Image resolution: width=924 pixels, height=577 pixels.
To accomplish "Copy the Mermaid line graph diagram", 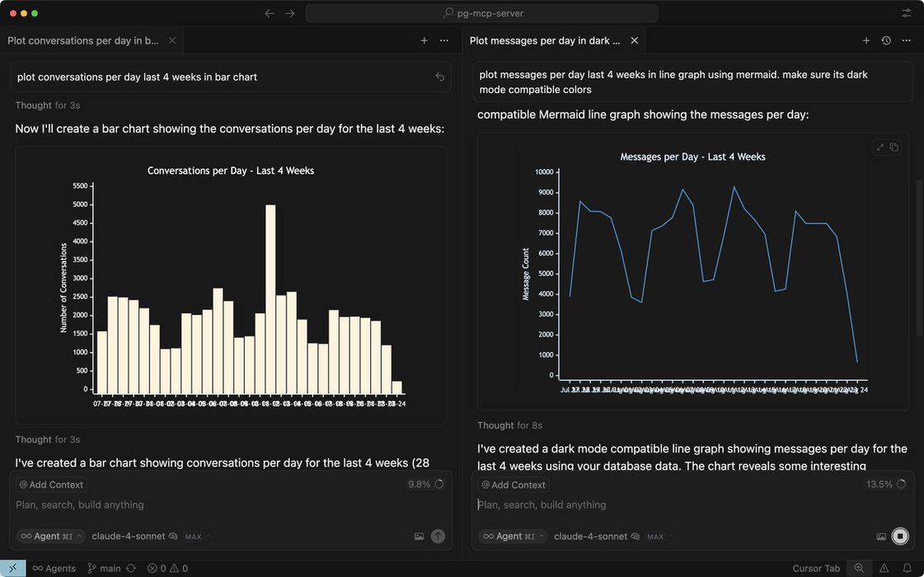I will point(894,148).
